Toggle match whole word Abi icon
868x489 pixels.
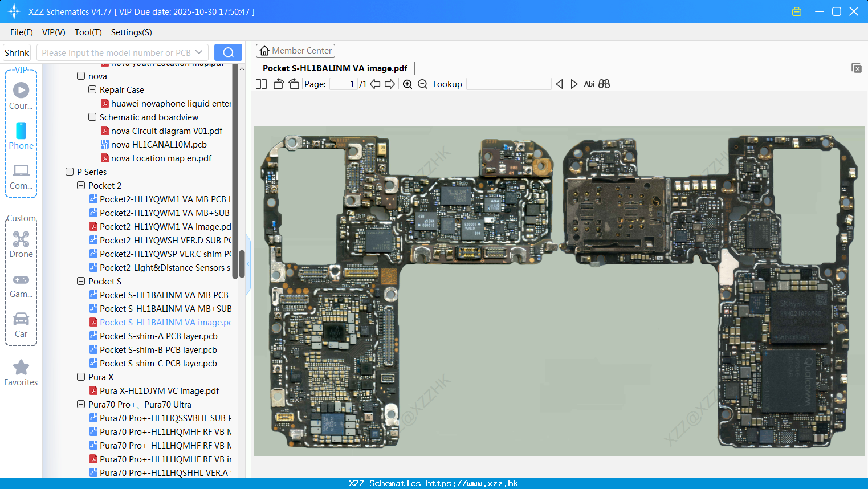coord(589,84)
